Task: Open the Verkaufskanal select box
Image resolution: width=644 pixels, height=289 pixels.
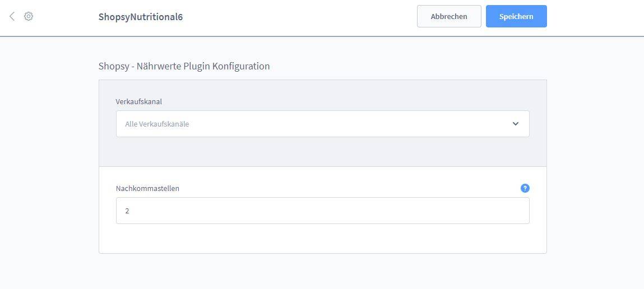Action: [322, 124]
